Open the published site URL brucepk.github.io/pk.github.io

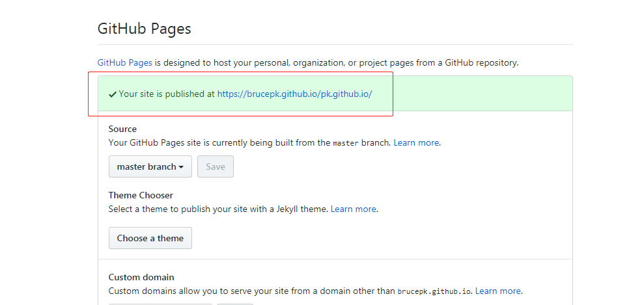pyautogui.click(x=294, y=94)
